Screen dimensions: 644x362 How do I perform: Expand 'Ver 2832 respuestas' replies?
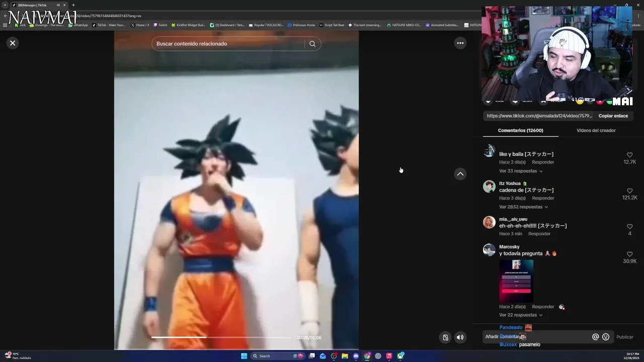523,207
